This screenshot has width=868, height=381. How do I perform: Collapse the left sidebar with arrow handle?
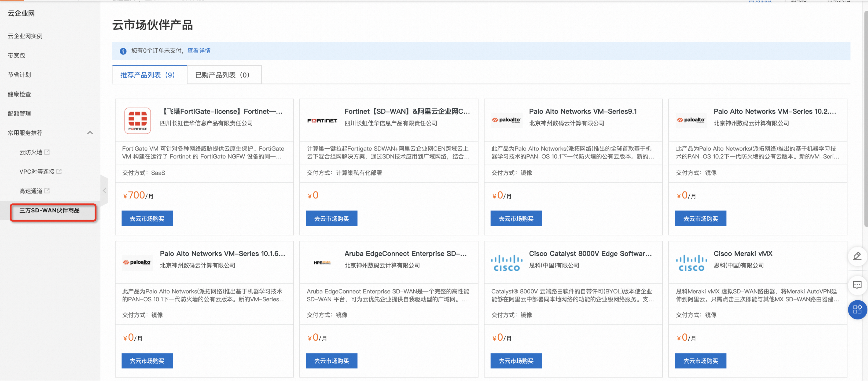pyautogui.click(x=104, y=190)
